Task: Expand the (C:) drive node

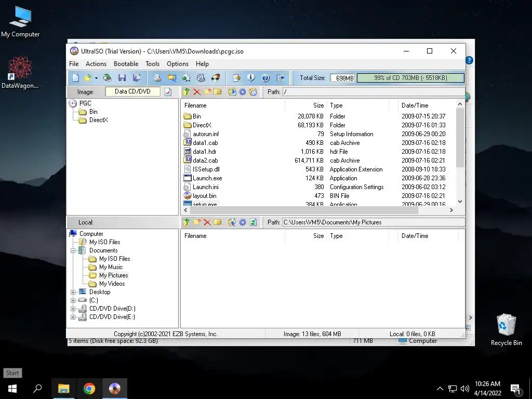Action: pos(73,300)
